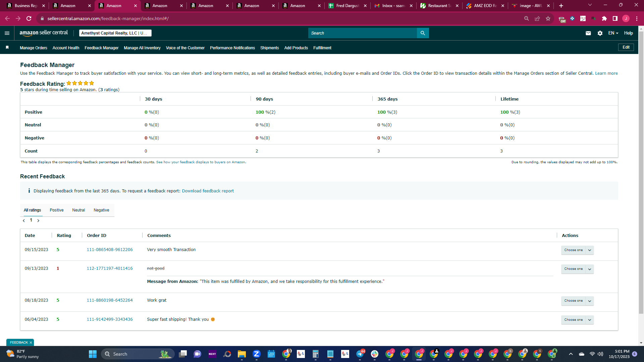Open the Seller Central hamburger menu
Viewport: 644px width, 362px height.
click(x=7, y=33)
